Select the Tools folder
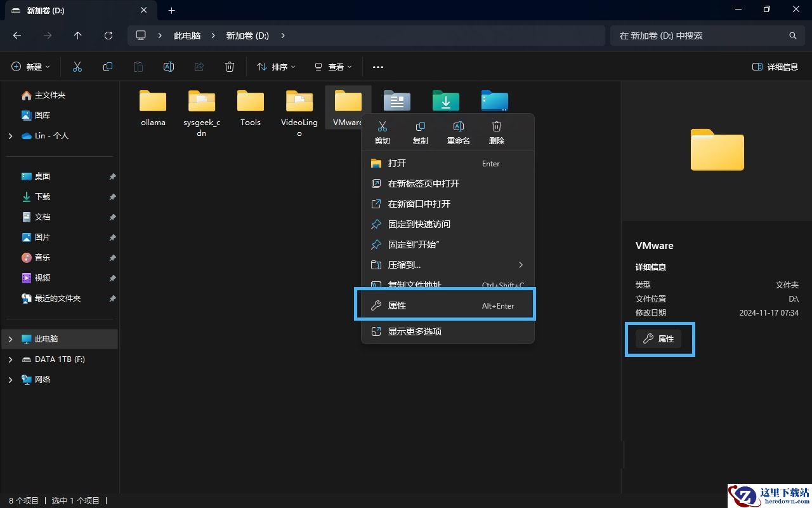 [x=251, y=109]
